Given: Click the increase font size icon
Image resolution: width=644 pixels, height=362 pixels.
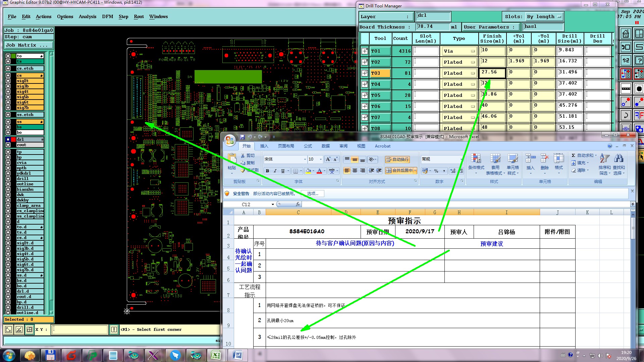Looking at the screenshot, I should 328,159.
